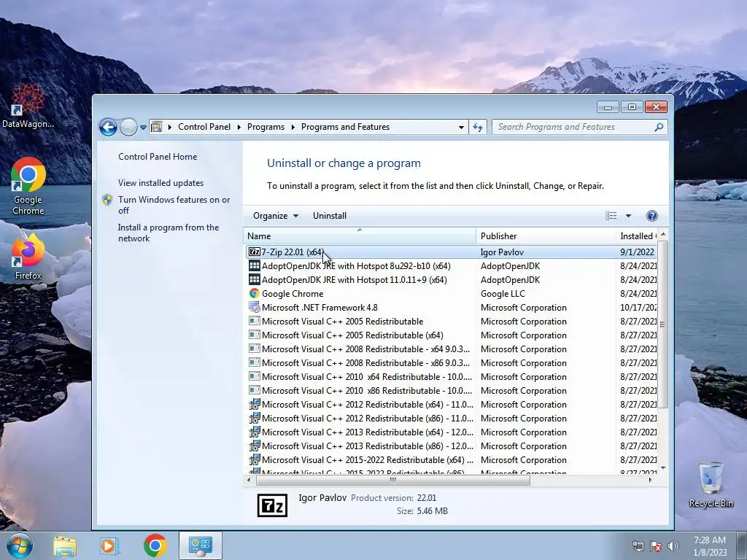Sort by the Name column header
Image resolution: width=747 pixels, height=560 pixels.
click(x=359, y=236)
